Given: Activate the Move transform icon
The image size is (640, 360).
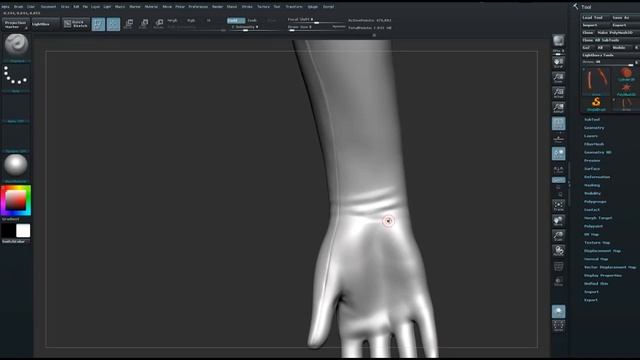Looking at the screenshot, I should [129, 24].
